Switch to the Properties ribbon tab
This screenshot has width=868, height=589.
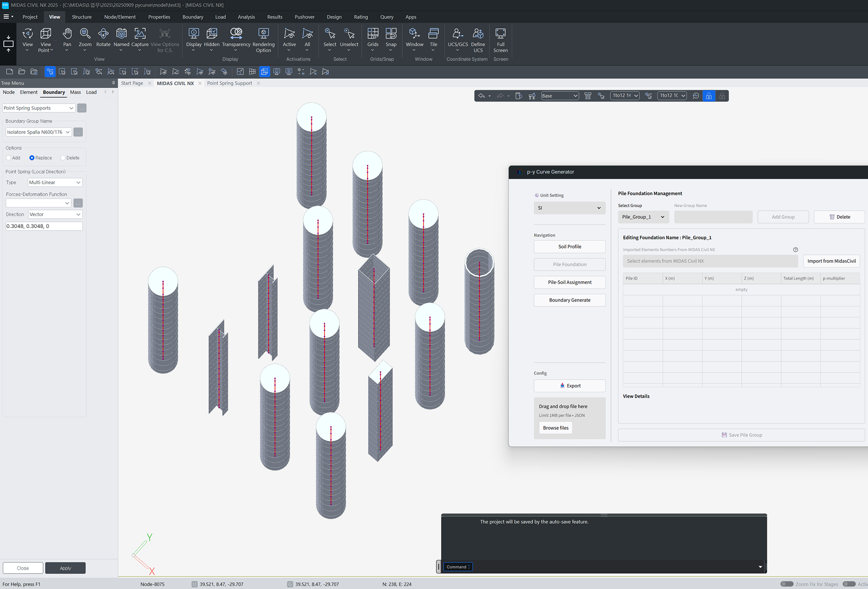pos(159,17)
